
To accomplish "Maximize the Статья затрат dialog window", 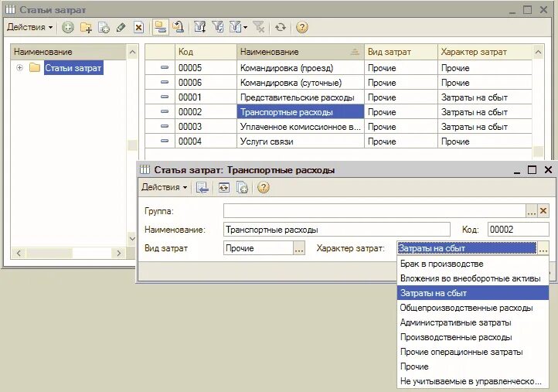I will coord(532,169).
